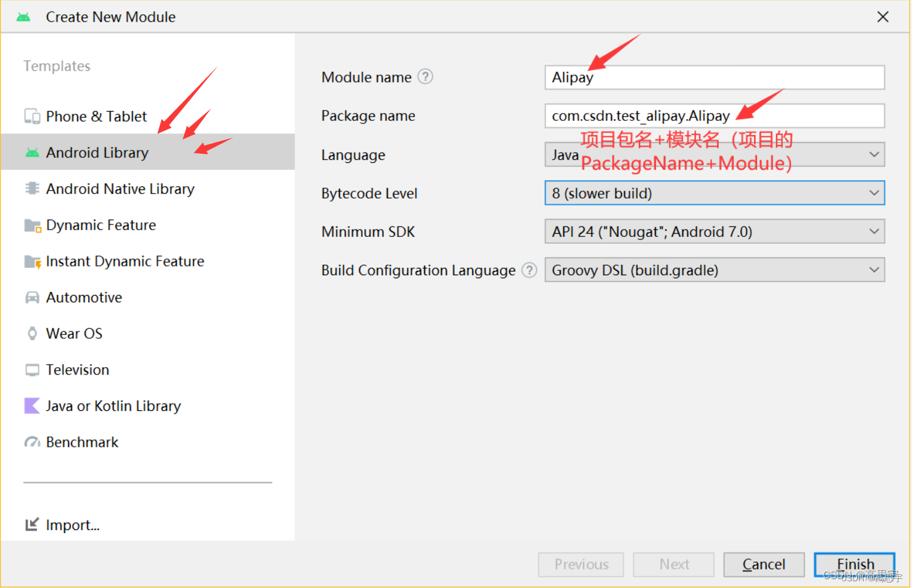Select the Phone & Tablet template
Image resolution: width=912 pixels, height=588 pixels.
click(x=147, y=117)
